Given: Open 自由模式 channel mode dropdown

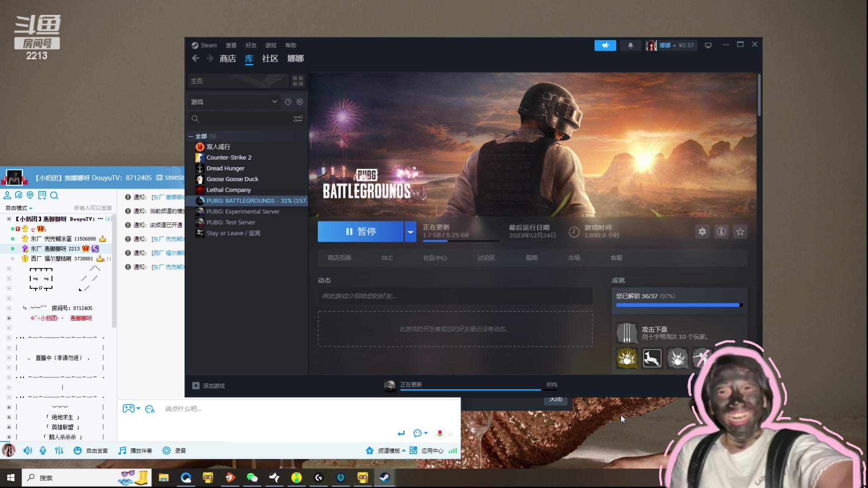Looking at the screenshot, I should point(19,208).
